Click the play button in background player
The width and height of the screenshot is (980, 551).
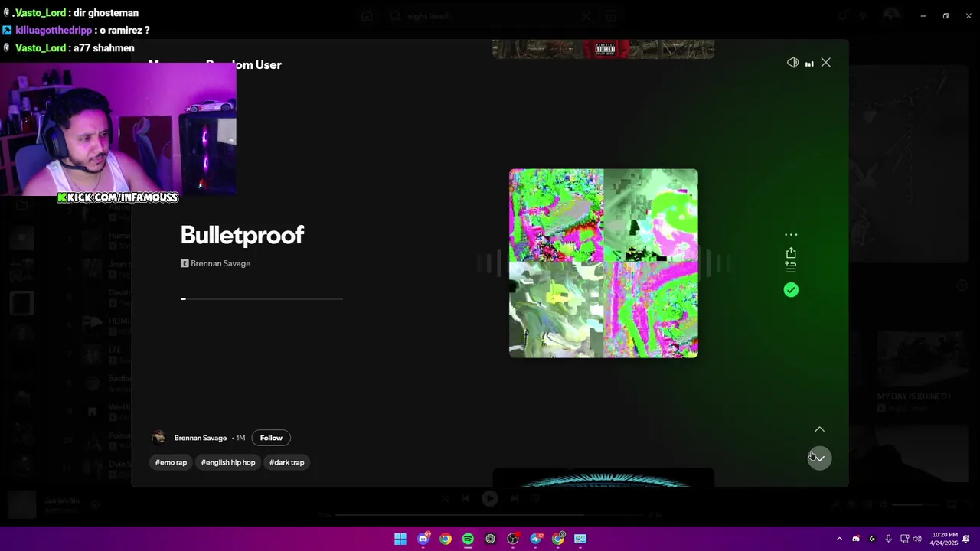(489, 499)
